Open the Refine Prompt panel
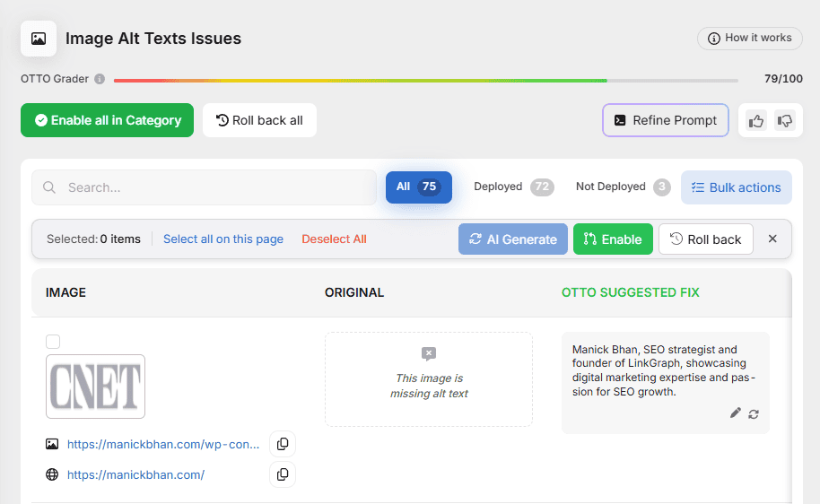 click(x=665, y=120)
